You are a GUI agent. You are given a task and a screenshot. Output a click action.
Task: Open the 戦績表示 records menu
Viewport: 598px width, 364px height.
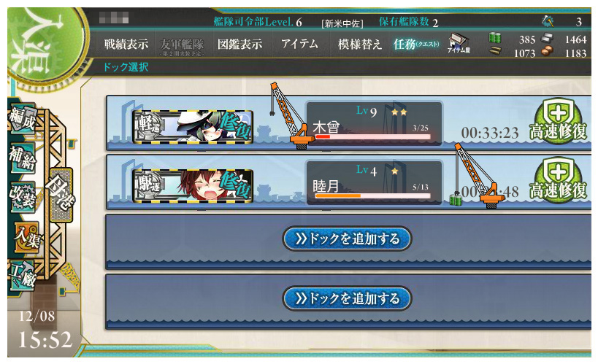[x=126, y=44]
